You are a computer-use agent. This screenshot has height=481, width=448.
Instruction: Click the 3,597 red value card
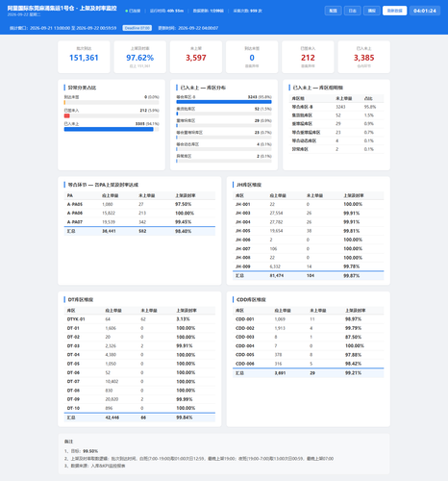(x=196, y=57)
